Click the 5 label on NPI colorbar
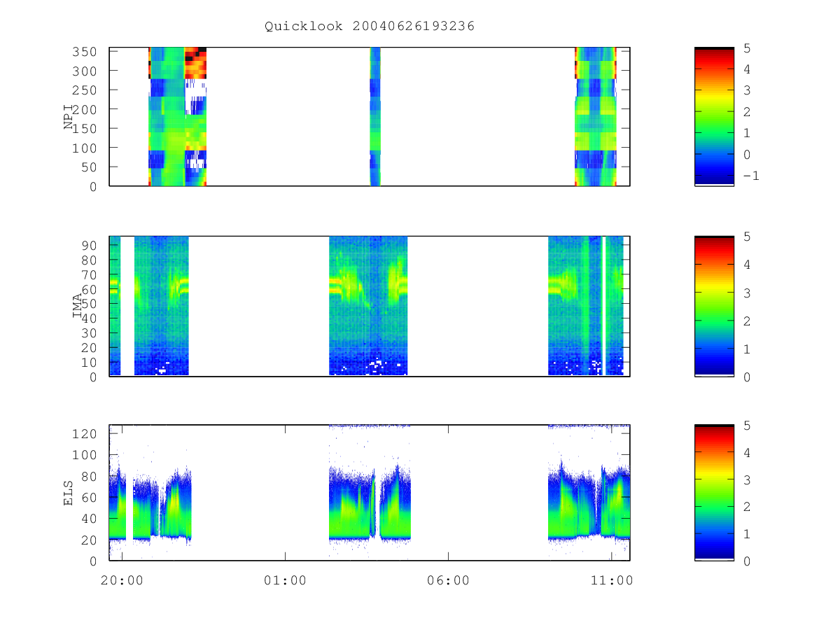The image size is (840, 630). click(746, 48)
